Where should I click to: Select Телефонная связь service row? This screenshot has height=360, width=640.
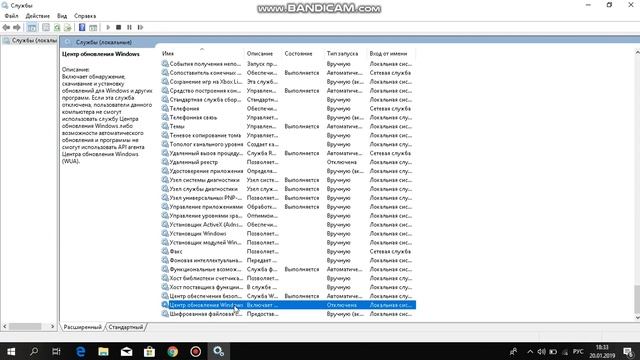(288, 118)
